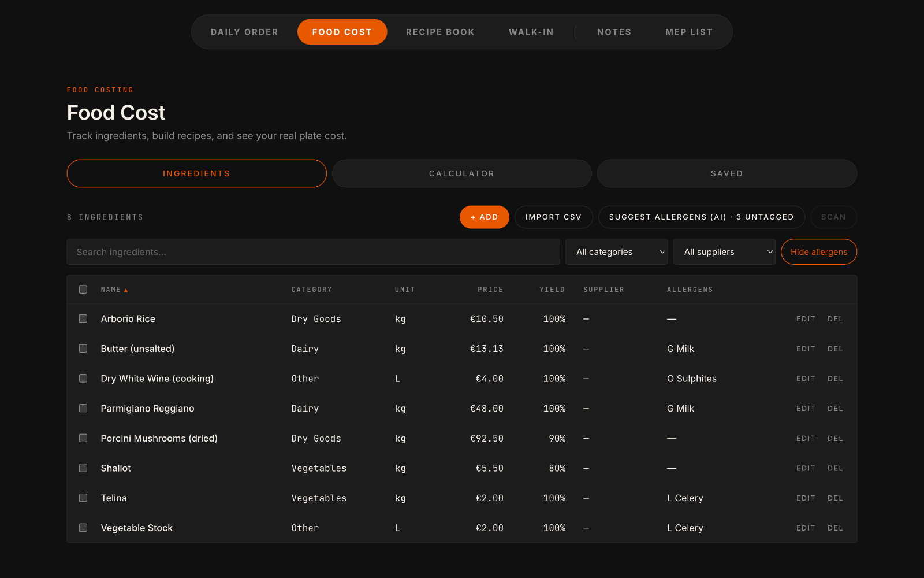Image resolution: width=924 pixels, height=578 pixels.
Task: Open the MEP List tab
Action: coord(689,32)
